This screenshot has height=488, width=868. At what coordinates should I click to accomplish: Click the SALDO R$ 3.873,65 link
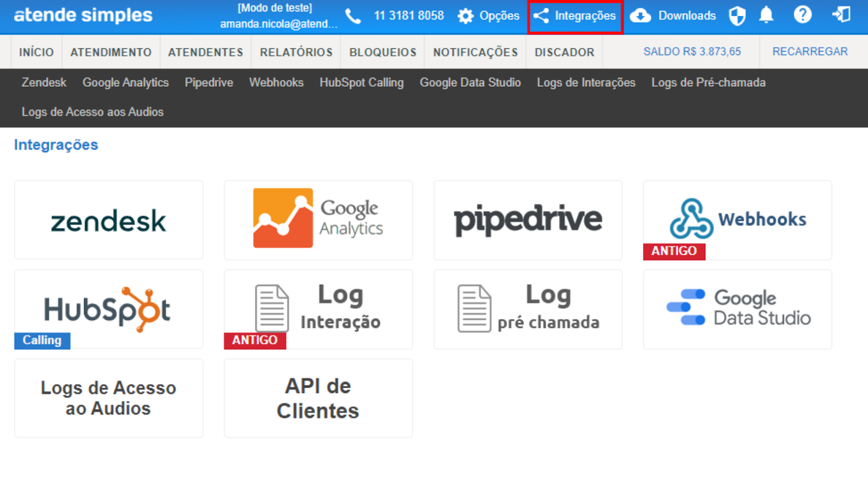point(692,52)
